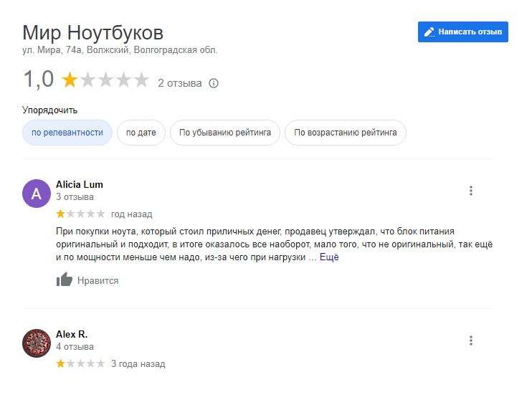Click the 'Упорядочить' label

click(x=50, y=110)
